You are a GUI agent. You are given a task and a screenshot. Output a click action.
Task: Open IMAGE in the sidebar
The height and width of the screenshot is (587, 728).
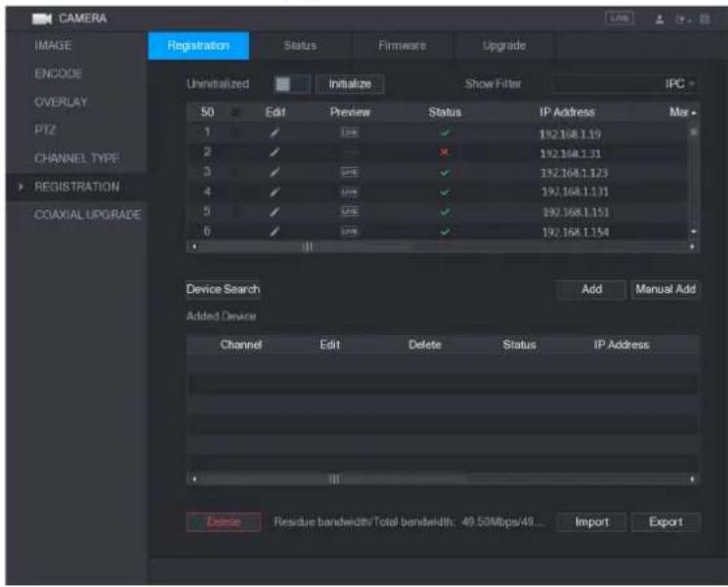tap(53, 46)
